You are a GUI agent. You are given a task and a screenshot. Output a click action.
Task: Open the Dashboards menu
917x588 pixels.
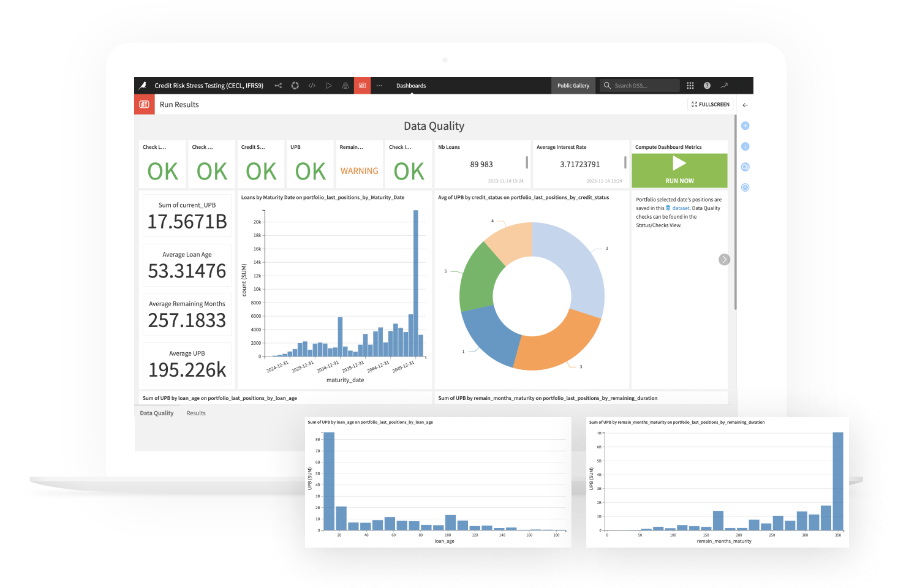pos(411,86)
